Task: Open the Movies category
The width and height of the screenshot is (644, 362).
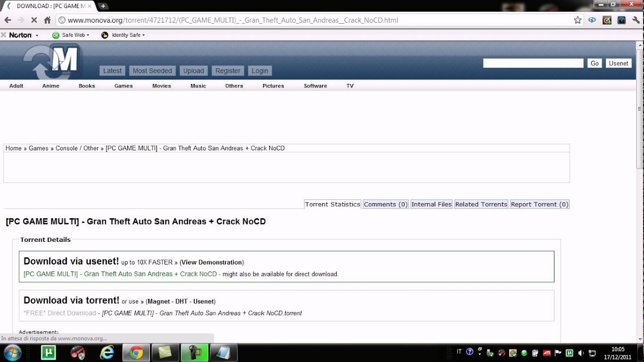Action: (162, 86)
